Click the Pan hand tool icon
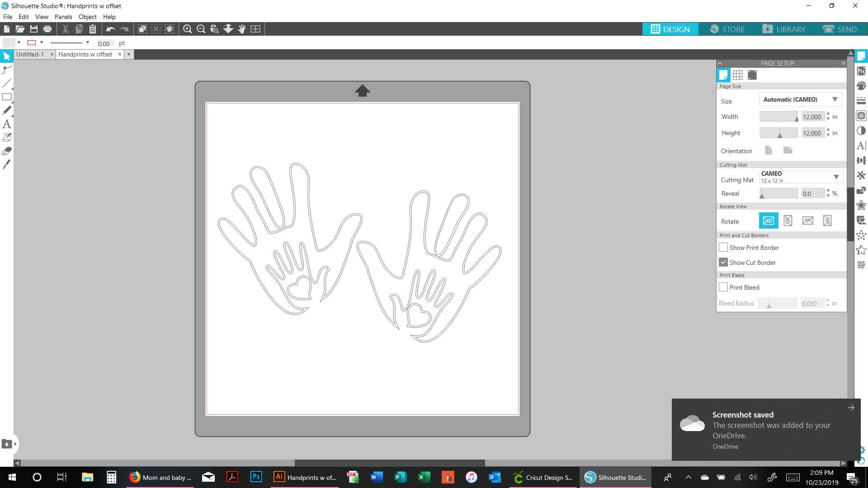 (x=242, y=29)
